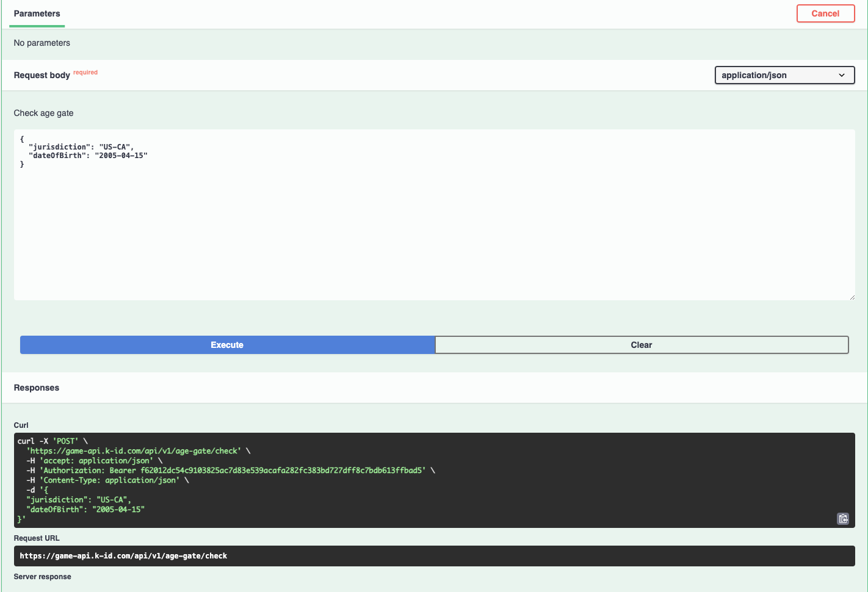Click the 'No parameters' text
Screen dimensions: 868x592
[x=42, y=43]
